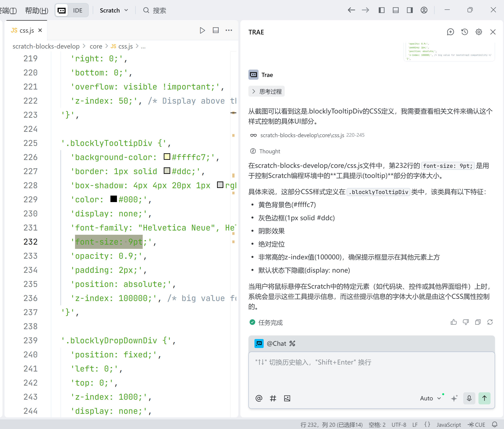Screen dimensions: 504x429
Task: Open the Scratch project dropdown
Action: pos(114,11)
